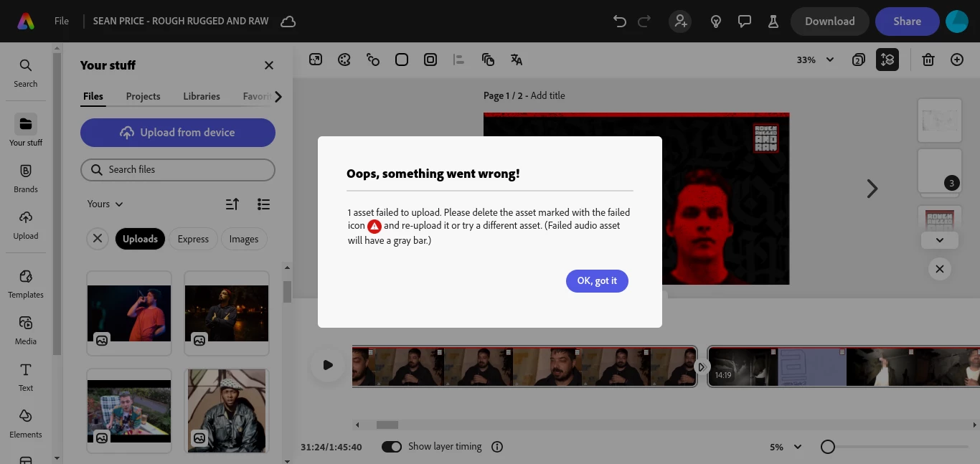Expand the Yours owner dropdown
This screenshot has width=980, height=464.
(x=105, y=204)
